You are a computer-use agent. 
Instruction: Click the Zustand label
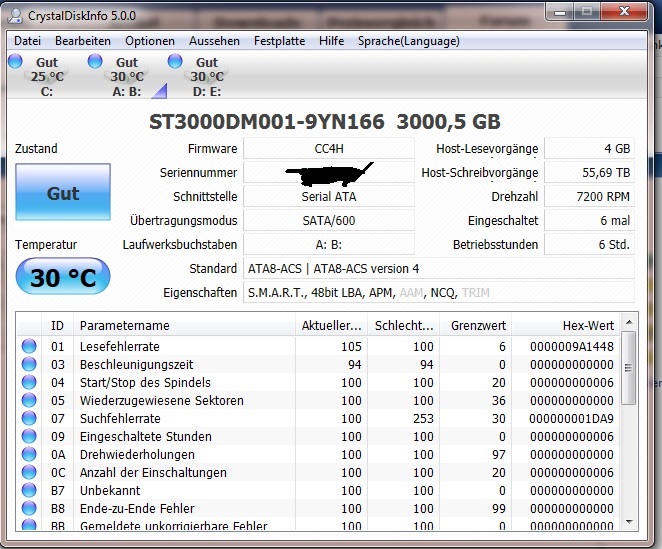point(36,149)
